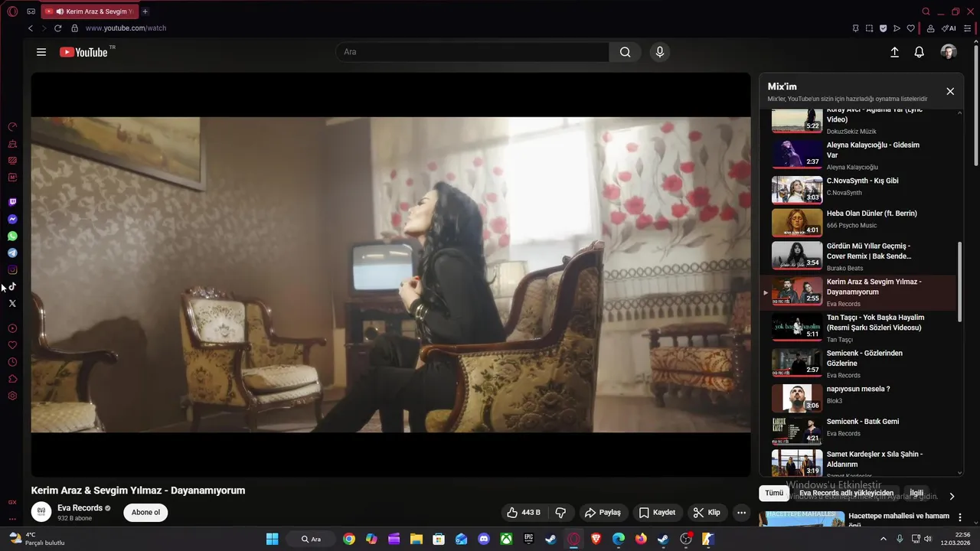
Task: Mute the tab via speaker icon
Action: [60, 11]
